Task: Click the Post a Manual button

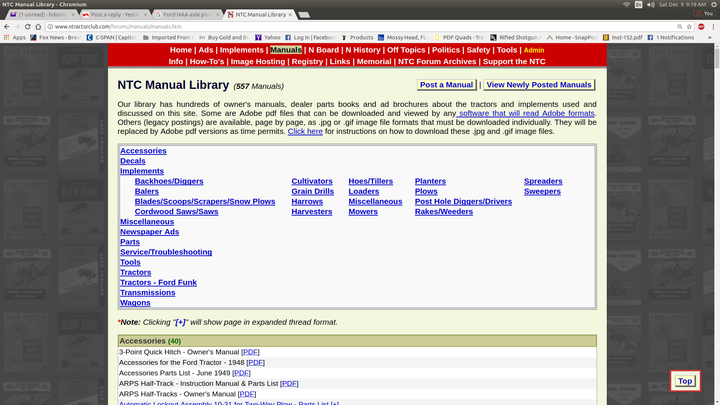Action: tap(446, 85)
